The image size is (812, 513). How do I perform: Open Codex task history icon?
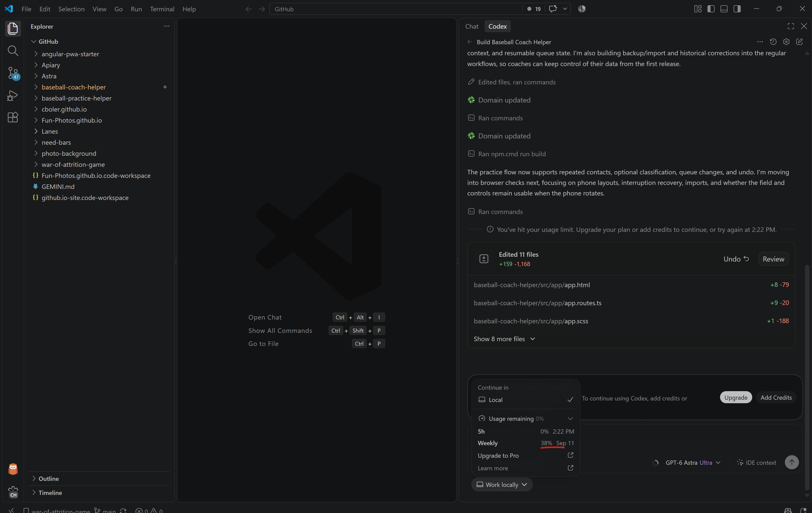coord(773,42)
